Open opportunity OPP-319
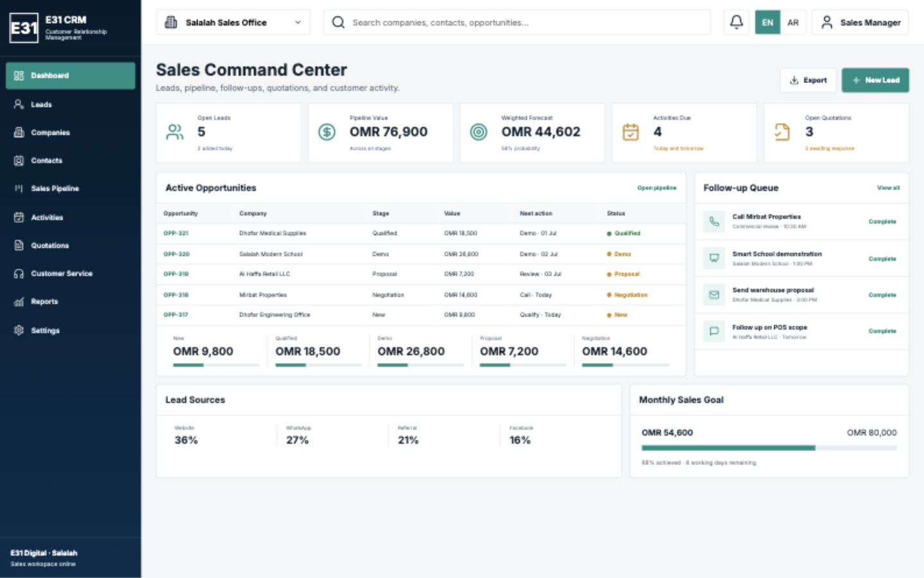 176,274
